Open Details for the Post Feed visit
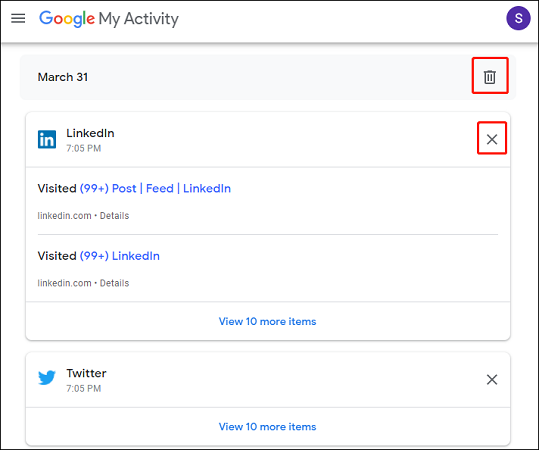Screen dimensions: 539x450 [114, 216]
